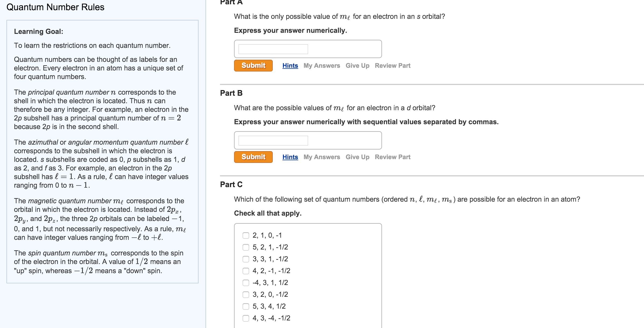Check the checkbox for "4, 2, -1, -1/2"

point(246,271)
